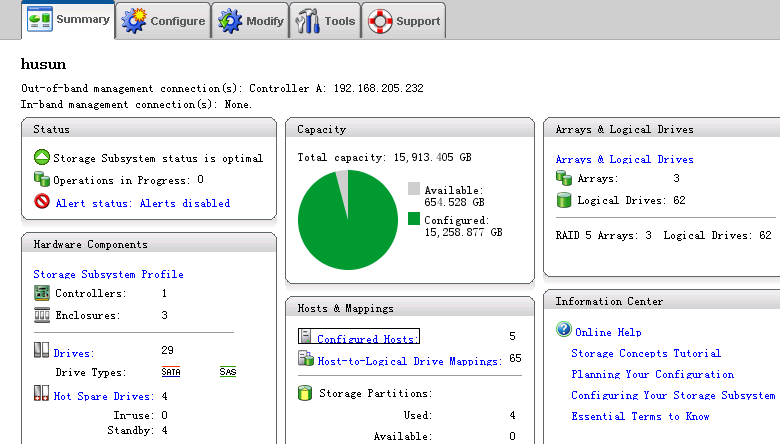Click the Configured Hosts icon
Screen dimensions: 780x444
click(x=305, y=336)
